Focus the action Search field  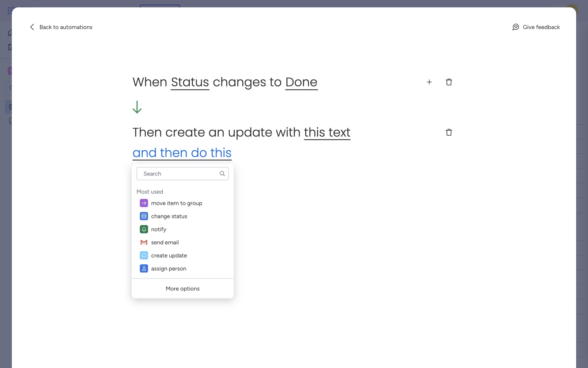pyautogui.click(x=179, y=174)
